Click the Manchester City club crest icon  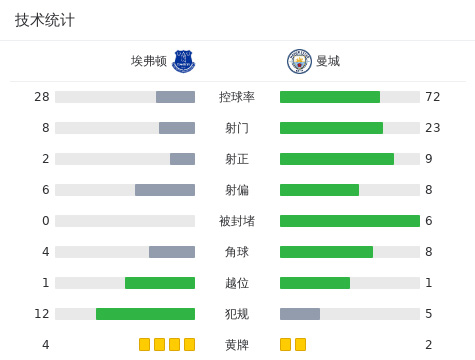[299, 61]
